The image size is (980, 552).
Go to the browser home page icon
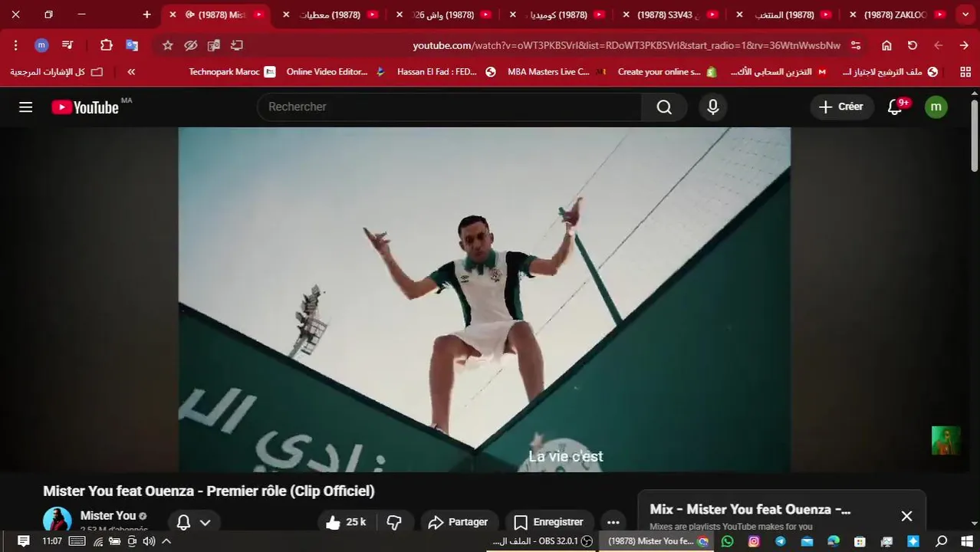point(886,45)
